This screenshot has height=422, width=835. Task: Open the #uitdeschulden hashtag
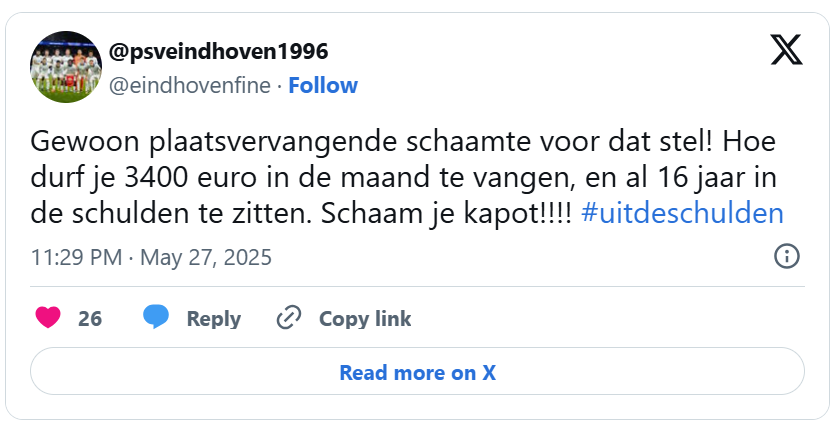click(x=682, y=214)
